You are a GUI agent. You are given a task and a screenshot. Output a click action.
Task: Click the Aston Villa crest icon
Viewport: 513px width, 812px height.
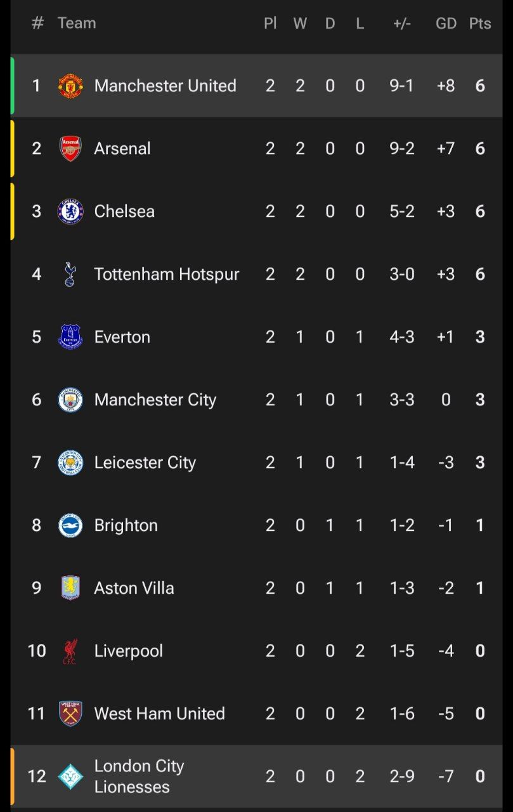(70, 588)
